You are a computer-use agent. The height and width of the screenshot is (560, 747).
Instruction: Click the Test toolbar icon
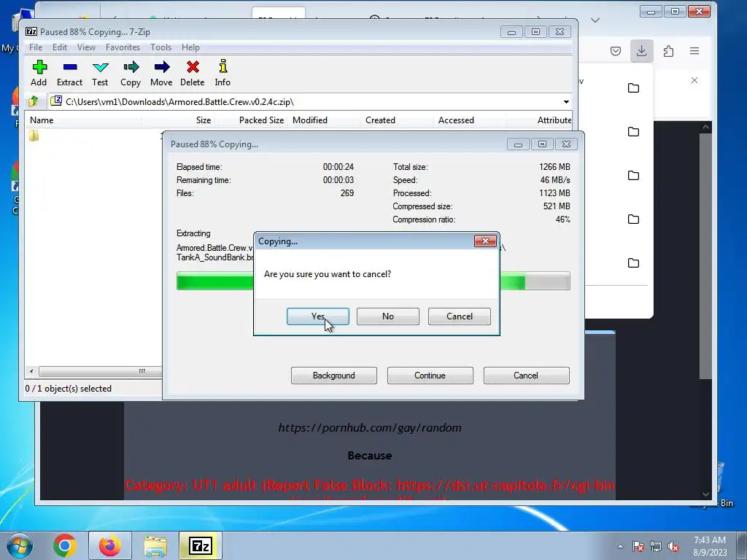pos(100,73)
